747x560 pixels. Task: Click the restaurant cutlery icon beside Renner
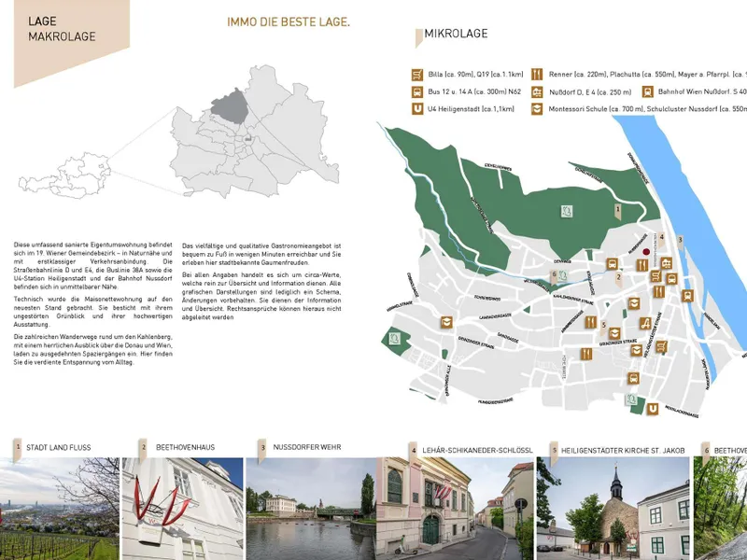click(537, 74)
